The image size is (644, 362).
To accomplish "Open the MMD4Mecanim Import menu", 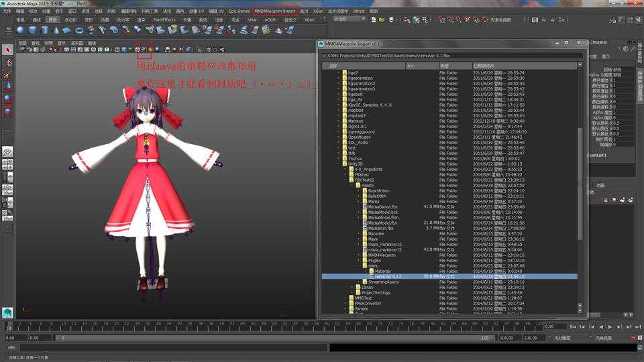I will click(275, 11).
